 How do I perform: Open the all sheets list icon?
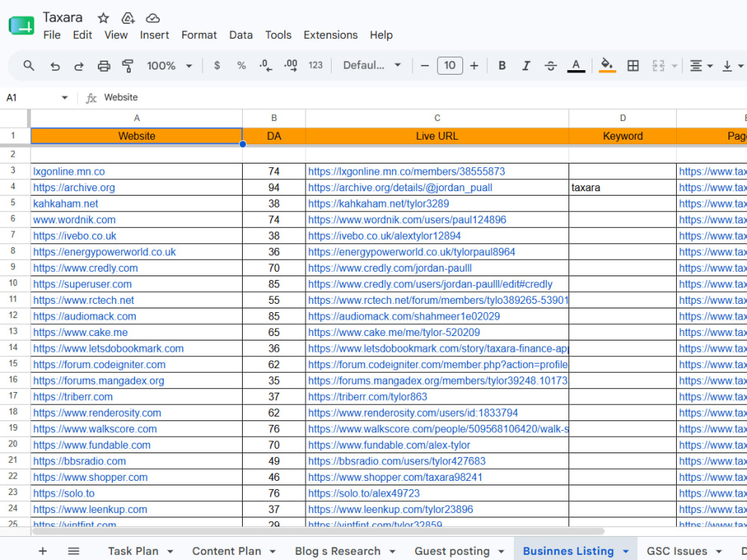[73, 551]
